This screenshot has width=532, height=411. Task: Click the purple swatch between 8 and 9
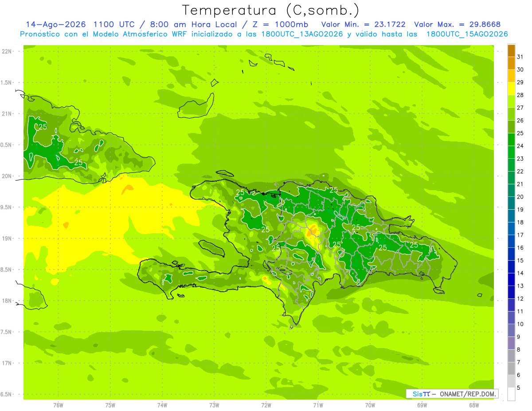[x=511, y=343]
